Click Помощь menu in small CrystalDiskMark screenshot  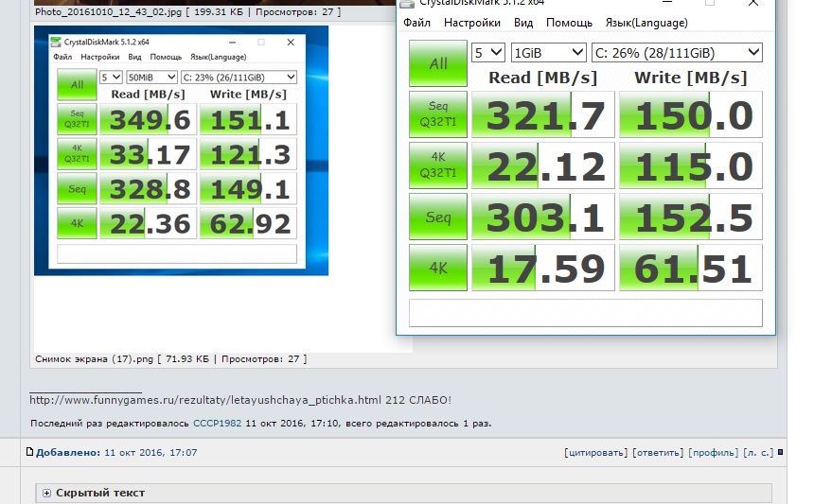tap(167, 57)
